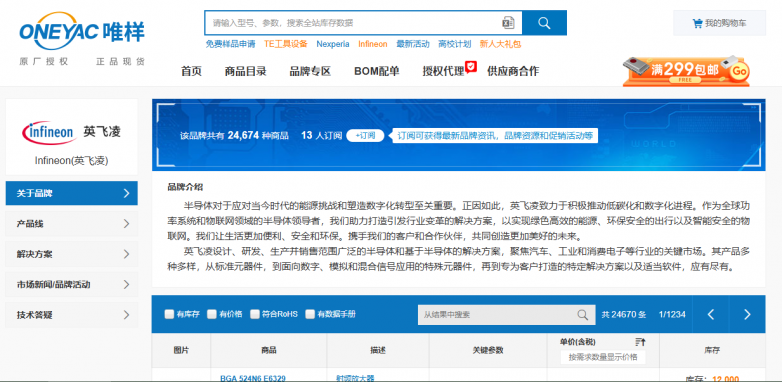Click the magnifier icon in 从结果中搜索 box
Viewport: 782px width, 382px height.
coord(583,315)
